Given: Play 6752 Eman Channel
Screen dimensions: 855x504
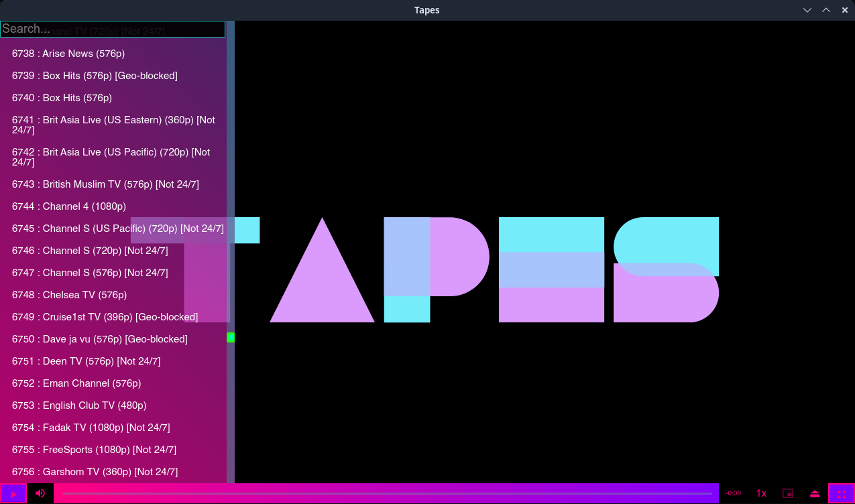Looking at the screenshot, I should [x=113, y=383].
